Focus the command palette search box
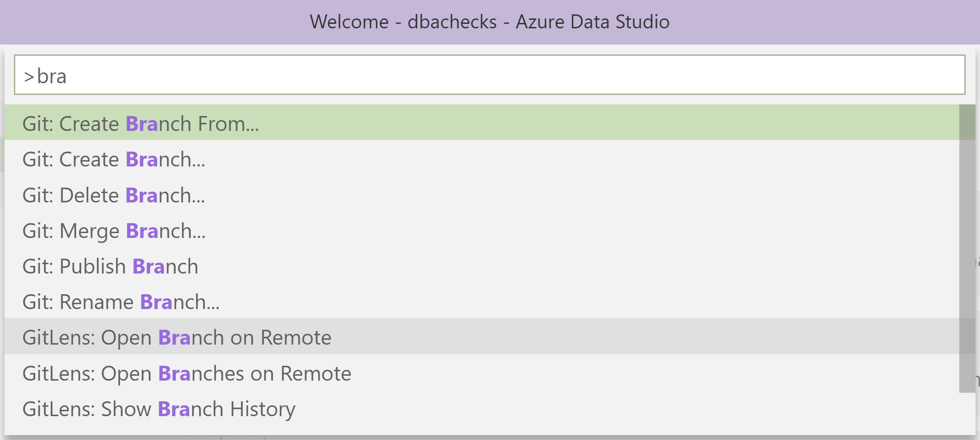The width and height of the screenshot is (980, 440). click(489, 75)
